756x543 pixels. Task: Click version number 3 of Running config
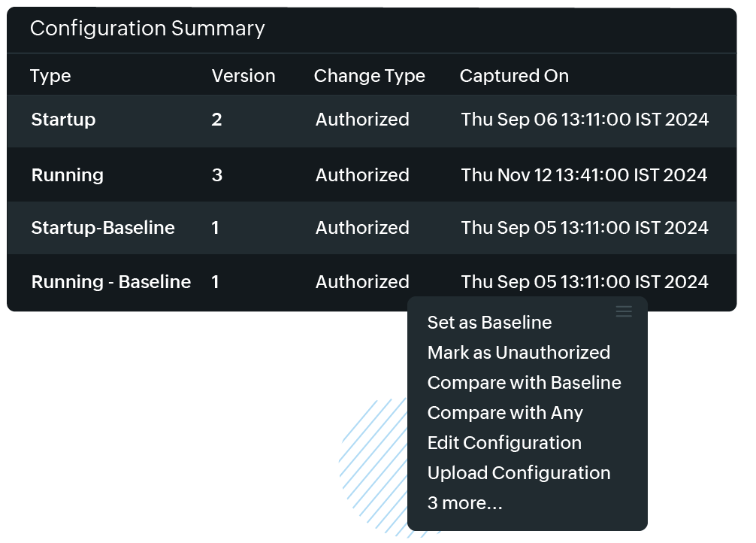click(x=216, y=174)
